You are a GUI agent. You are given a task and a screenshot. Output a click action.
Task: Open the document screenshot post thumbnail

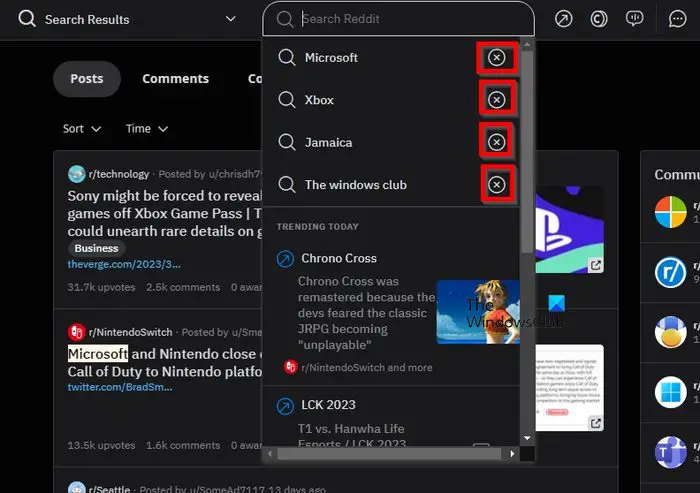click(x=569, y=388)
